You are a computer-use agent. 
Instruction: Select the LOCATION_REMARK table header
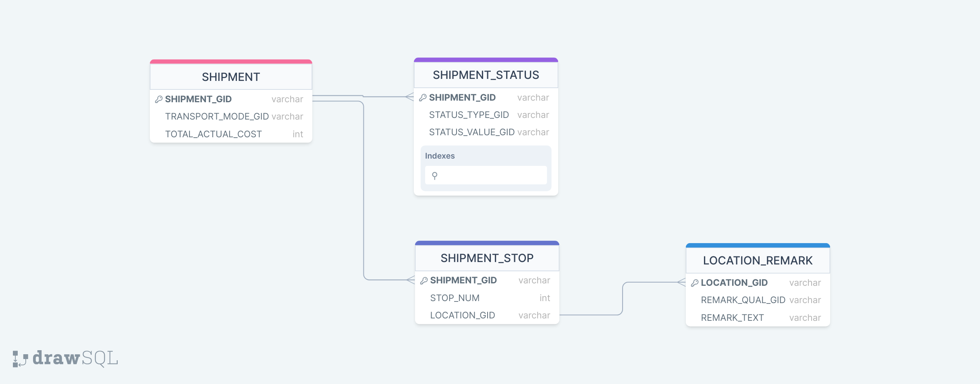pyautogui.click(x=758, y=260)
